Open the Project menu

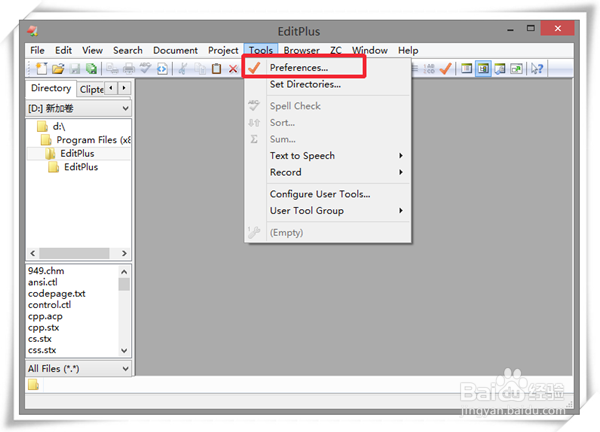click(x=223, y=51)
